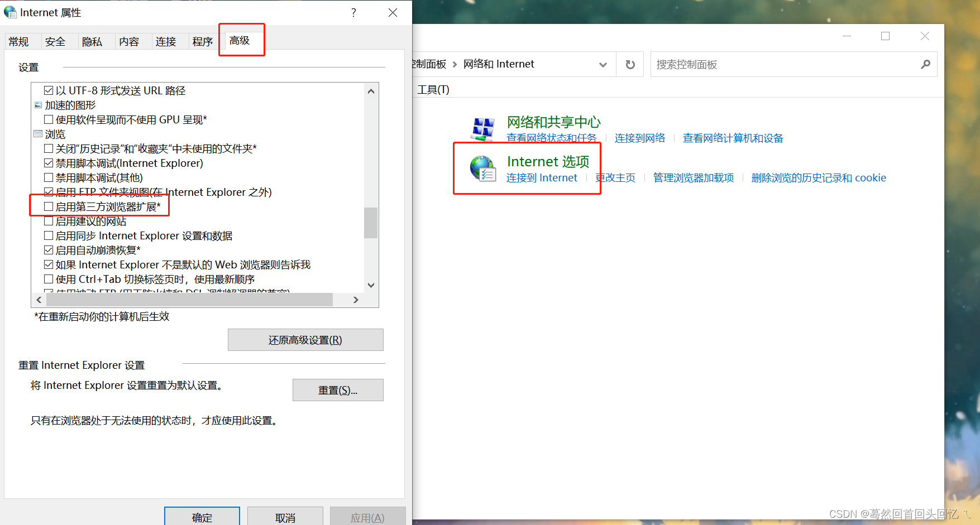Click the breadcrumb arrow before 网络和 Internet
The image size is (980, 525).
455,65
